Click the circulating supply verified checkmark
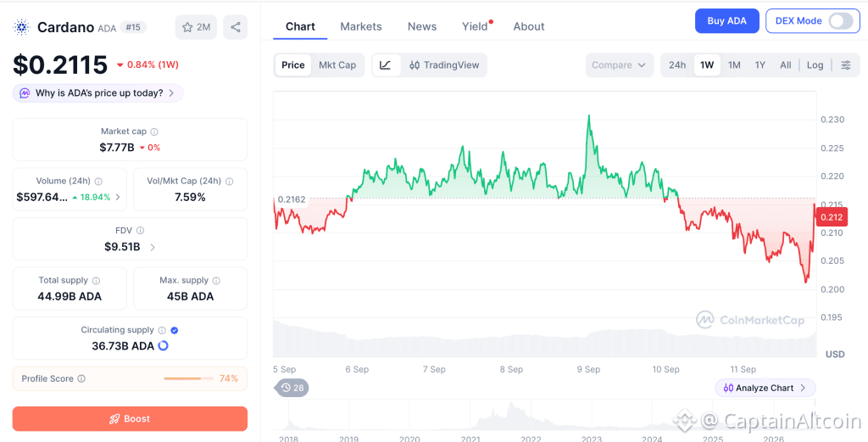 click(x=175, y=330)
